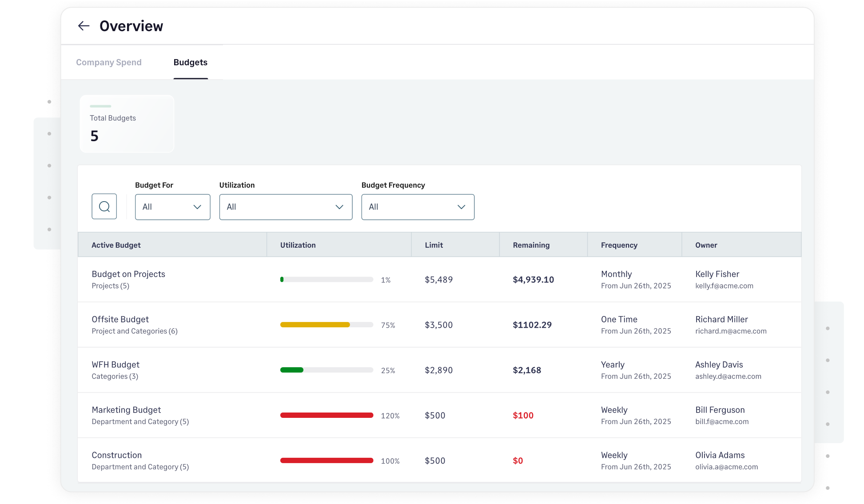Expand the Utilization filter dropdown
This screenshot has width=864, height=504.
click(285, 207)
